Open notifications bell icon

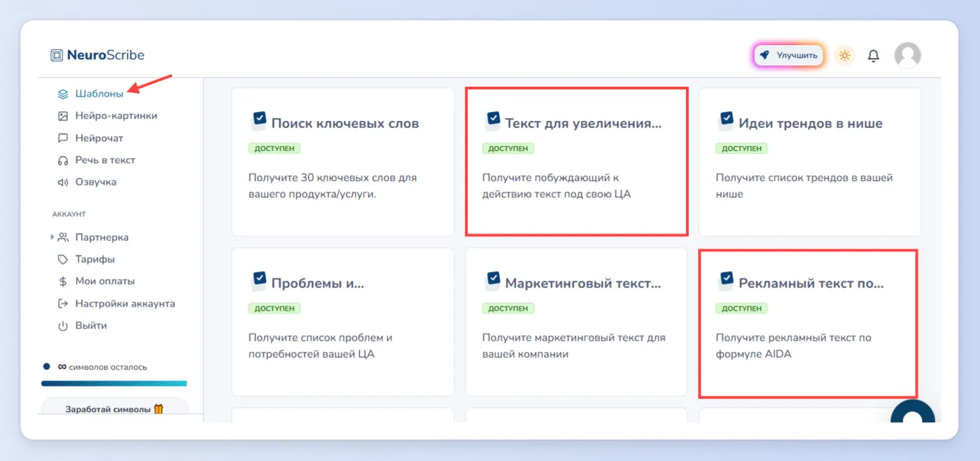[874, 55]
